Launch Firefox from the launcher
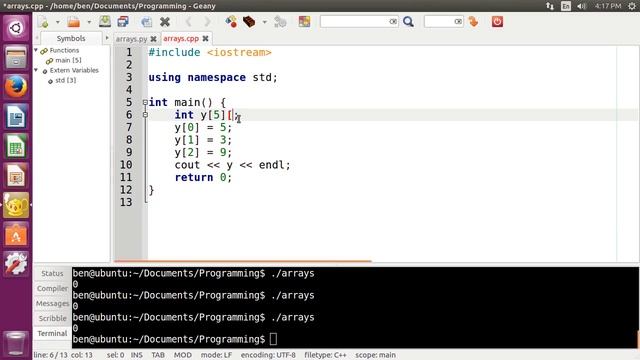Image resolution: width=640 pixels, height=360 pixels. [16, 87]
